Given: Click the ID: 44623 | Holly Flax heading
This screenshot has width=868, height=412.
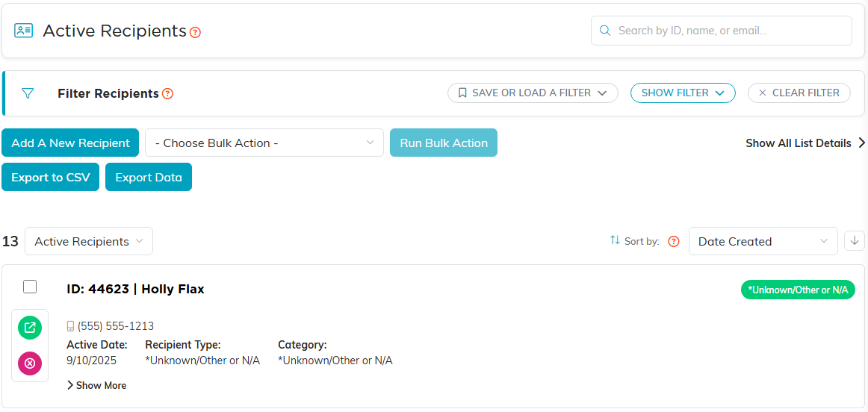Looking at the screenshot, I should [136, 290].
